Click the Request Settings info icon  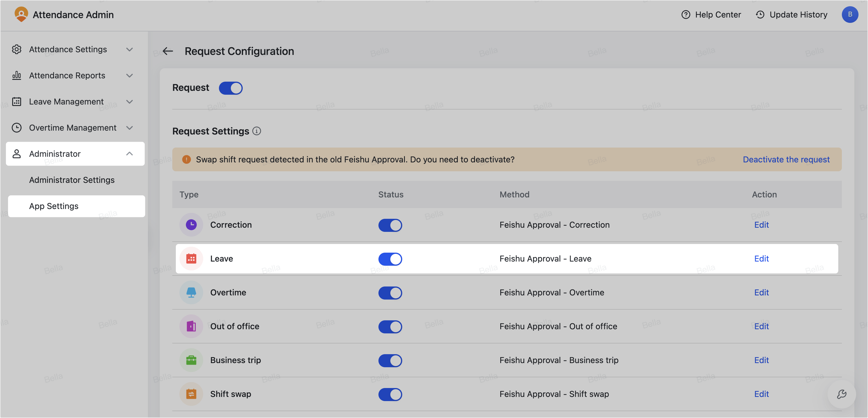(x=256, y=131)
